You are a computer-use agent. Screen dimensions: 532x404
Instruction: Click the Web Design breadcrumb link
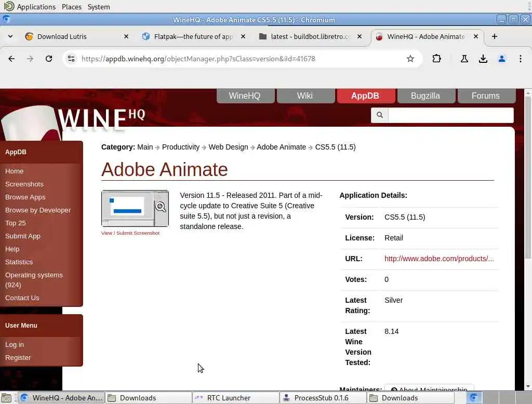[228, 147]
